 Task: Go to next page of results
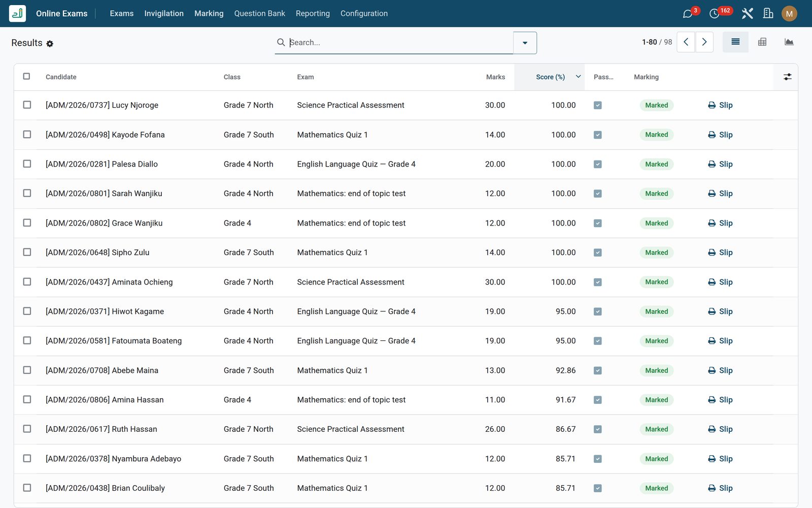click(x=704, y=42)
